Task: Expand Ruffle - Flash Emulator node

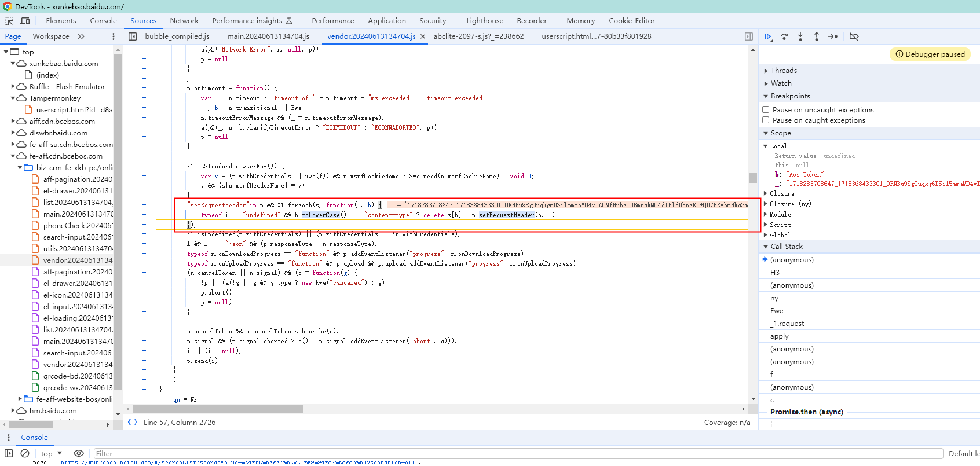Action: (x=13, y=86)
